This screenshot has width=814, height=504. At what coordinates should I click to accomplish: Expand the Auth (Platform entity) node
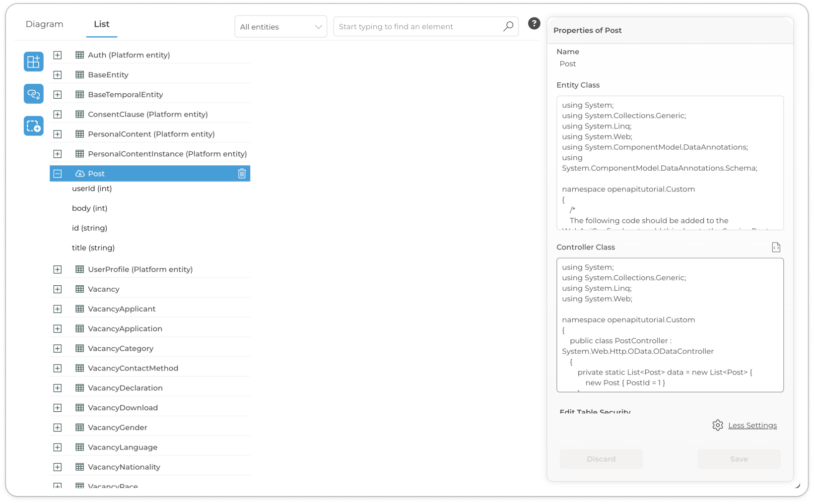(x=58, y=55)
